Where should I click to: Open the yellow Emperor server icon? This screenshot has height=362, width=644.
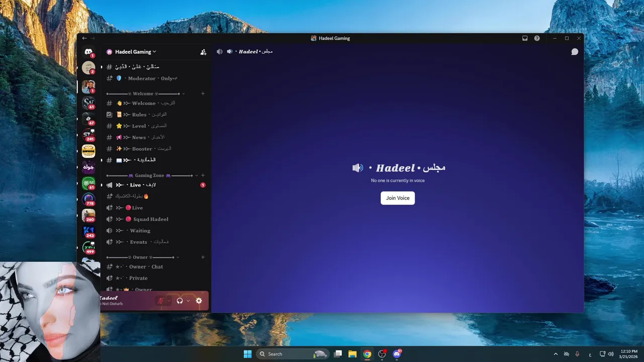89,151
